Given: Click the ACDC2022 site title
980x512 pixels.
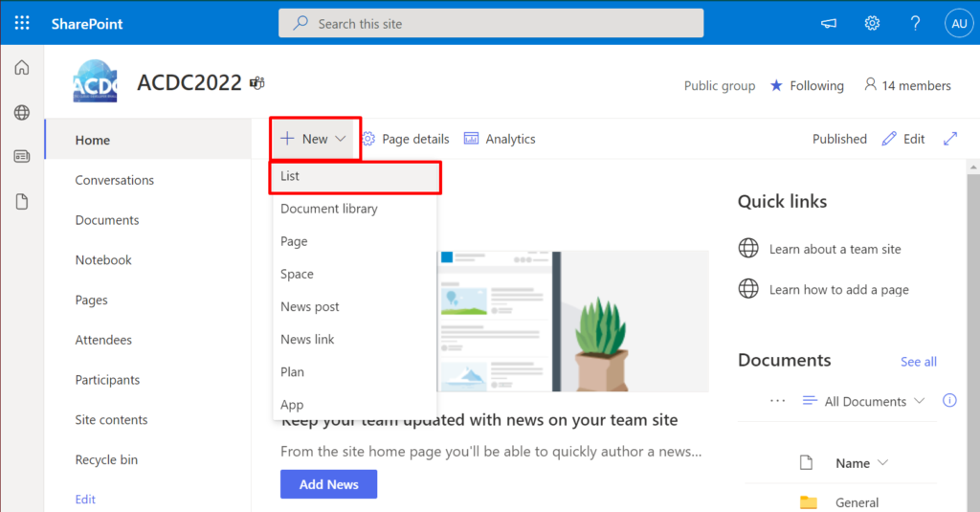Looking at the screenshot, I should pyautogui.click(x=189, y=82).
